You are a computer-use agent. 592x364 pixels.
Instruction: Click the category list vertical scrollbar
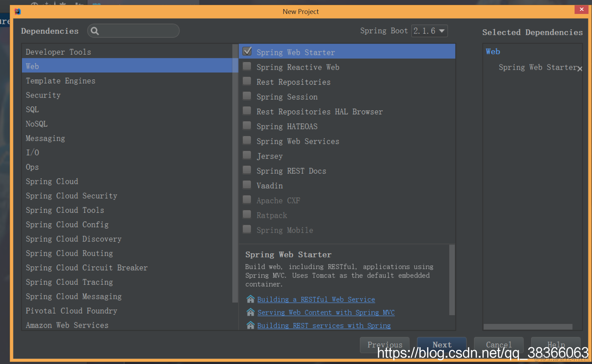tap(235, 173)
